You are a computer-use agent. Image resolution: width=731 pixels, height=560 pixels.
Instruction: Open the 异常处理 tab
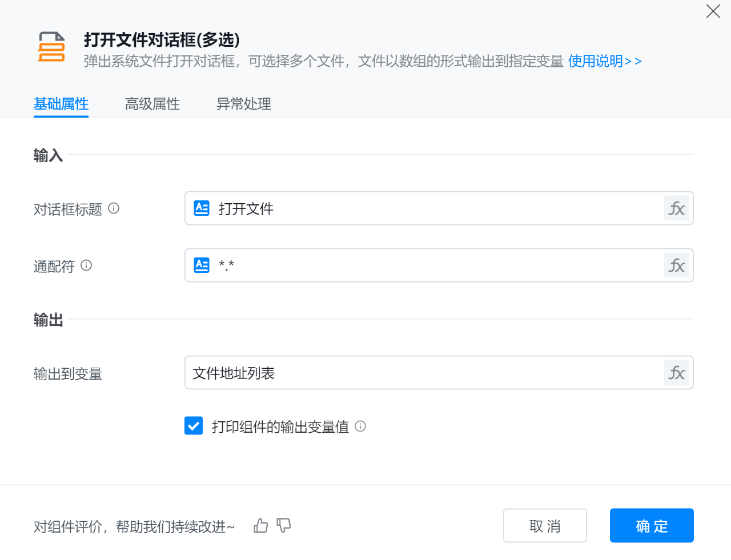(244, 104)
